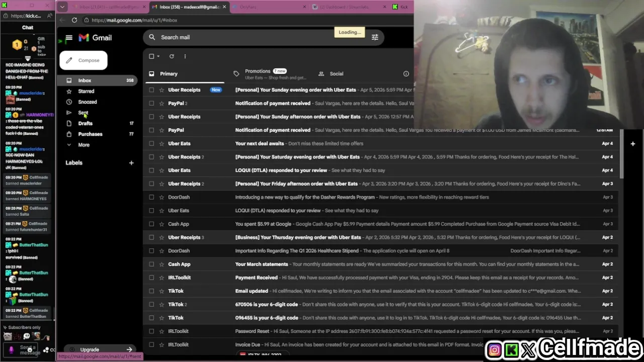Click the browser reload button

pos(74,20)
